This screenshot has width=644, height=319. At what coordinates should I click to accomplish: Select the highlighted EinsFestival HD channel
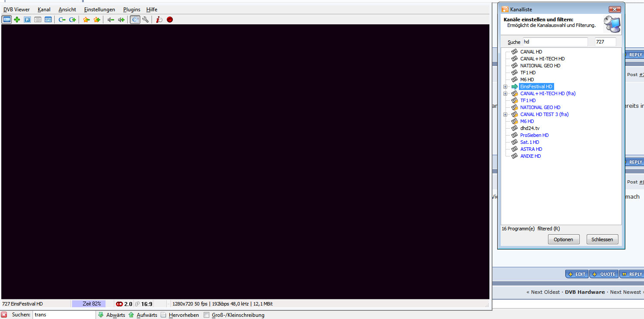coord(536,86)
